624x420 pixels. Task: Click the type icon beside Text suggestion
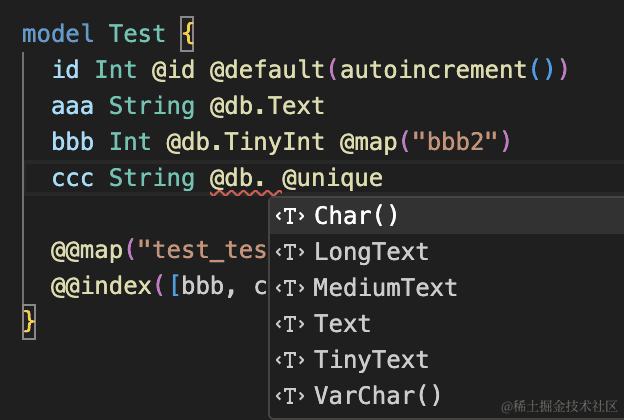pos(290,324)
